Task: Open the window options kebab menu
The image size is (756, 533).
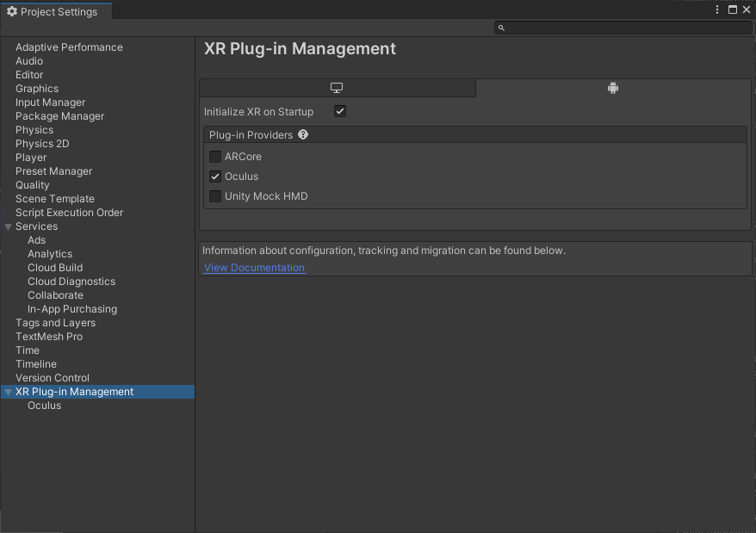Action: click(717, 9)
